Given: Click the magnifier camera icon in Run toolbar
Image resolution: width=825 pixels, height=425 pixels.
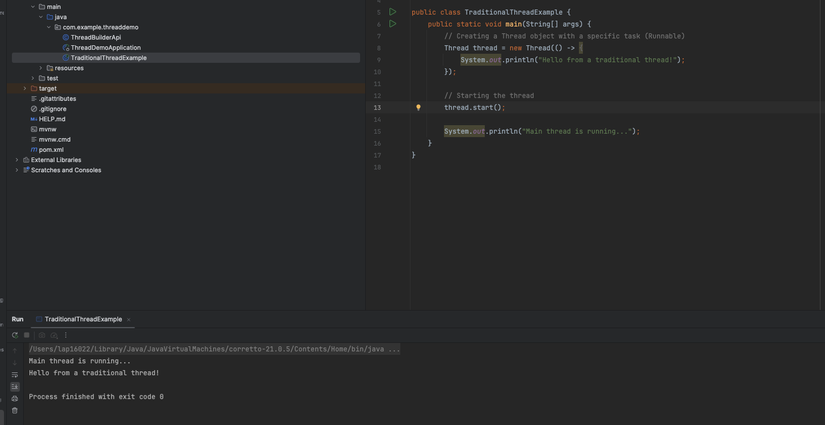Looking at the screenshot, I should [x=54, y=335].
